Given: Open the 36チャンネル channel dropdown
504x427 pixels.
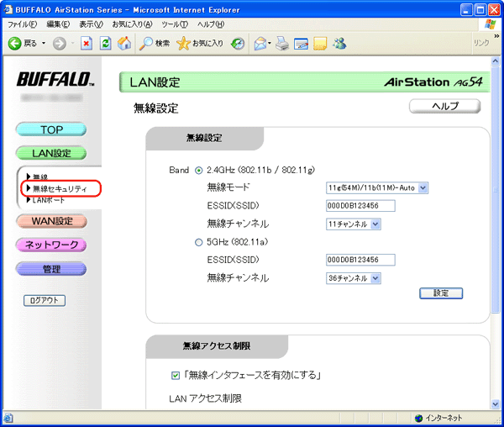Looking at the screenshot, I should pyautogui.click(x=354, y=278).
